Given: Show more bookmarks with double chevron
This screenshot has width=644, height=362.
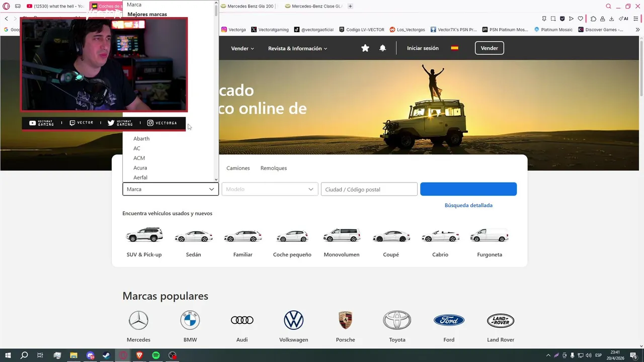Looking at the screenshot, I should pyautogui.click(x=637, y=30).
